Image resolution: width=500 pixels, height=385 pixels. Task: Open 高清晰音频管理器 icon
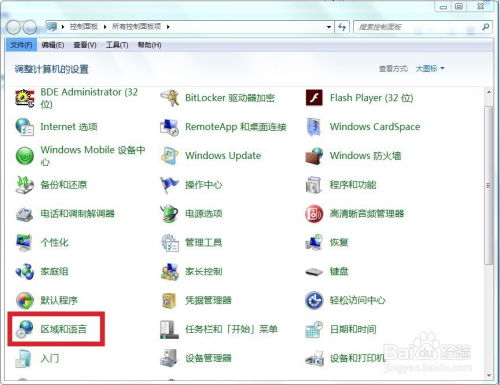(314, 214)
